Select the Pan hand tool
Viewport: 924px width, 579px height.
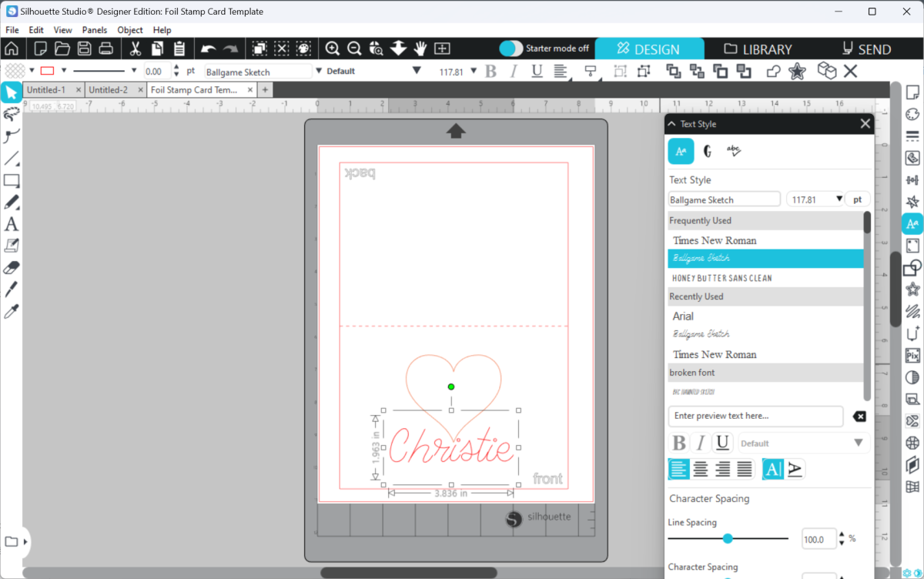(x=420, y=49)
